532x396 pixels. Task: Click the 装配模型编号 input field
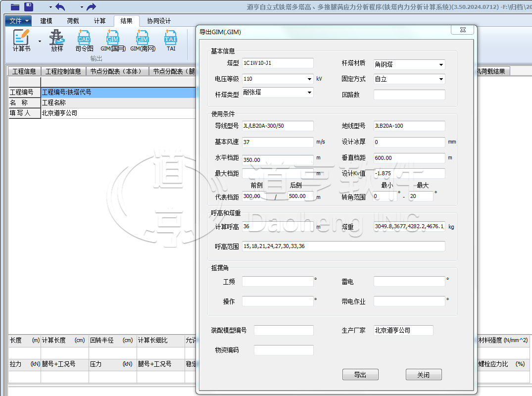click(x=284, y=331)
